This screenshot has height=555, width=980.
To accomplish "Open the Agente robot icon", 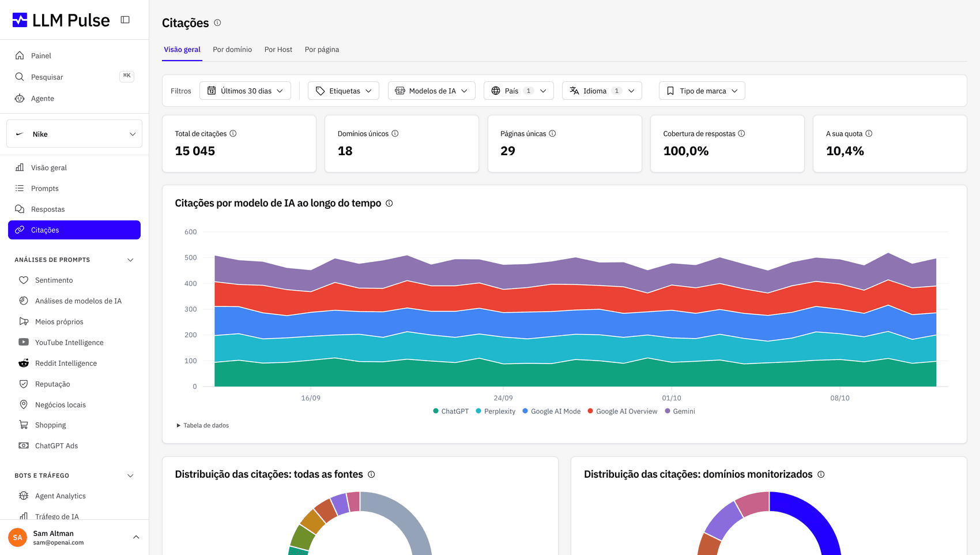I will [x=20, y=98].
